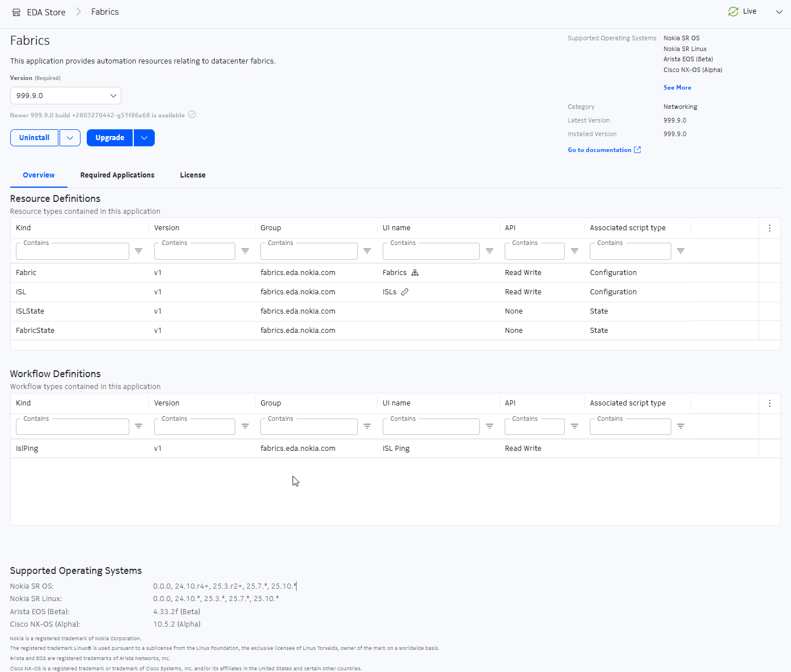791x672 pixels.
Task: Click the ISL Ping UI name cell
Action: click(396, 449)
